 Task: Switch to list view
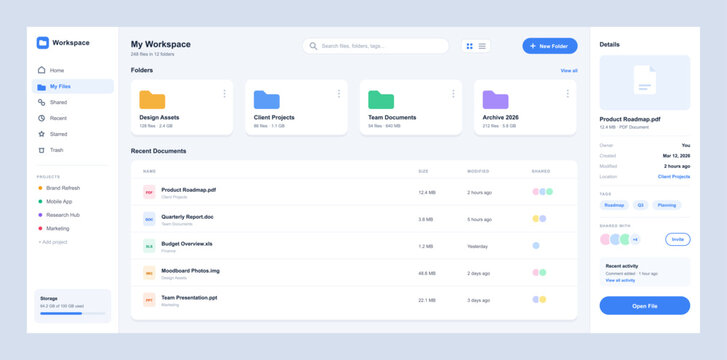click(x=482, y=46)
